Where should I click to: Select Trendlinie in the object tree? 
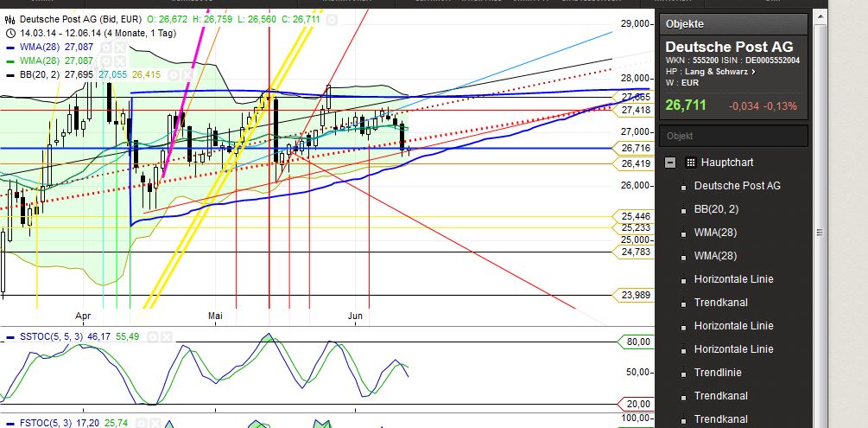point(718,372)
